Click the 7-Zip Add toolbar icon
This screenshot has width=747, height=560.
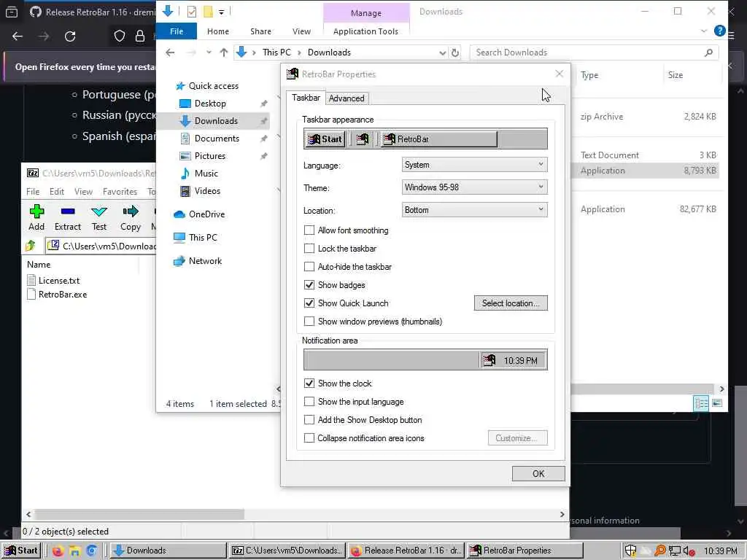(x=36, y=211)
